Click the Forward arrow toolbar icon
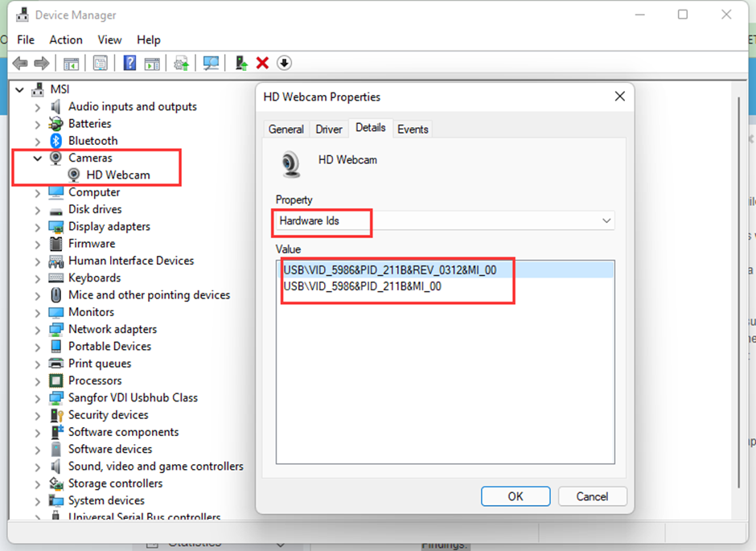The width and height of the screenshot is (756, 551). click(42, 64)
